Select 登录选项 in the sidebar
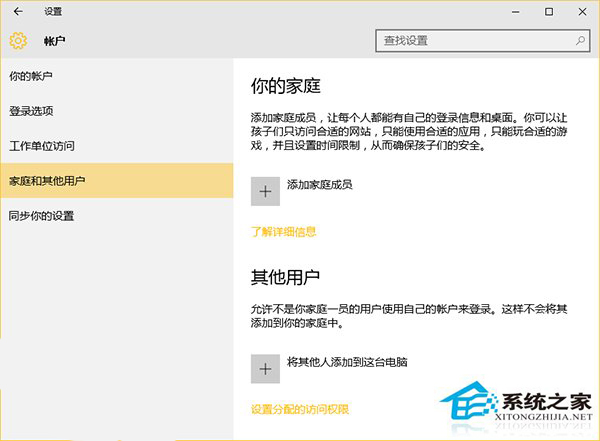The width and height of the screenshot is (600, 441). pyautogui.click(x=117, y=111)
